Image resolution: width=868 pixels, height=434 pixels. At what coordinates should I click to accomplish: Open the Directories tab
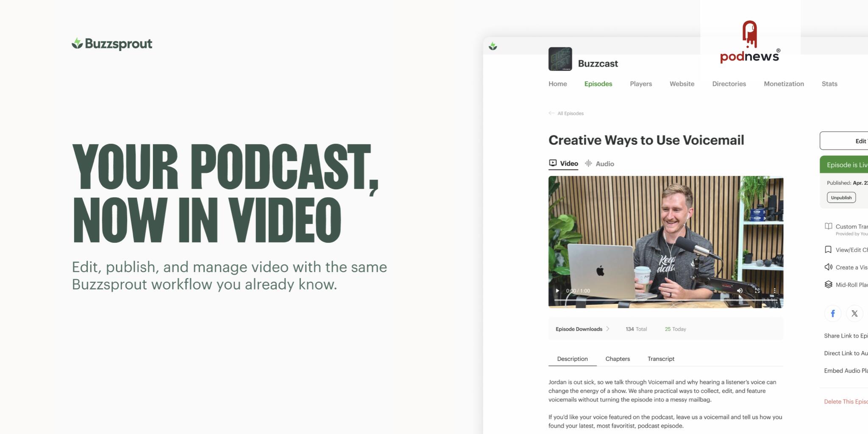[729, 84]
